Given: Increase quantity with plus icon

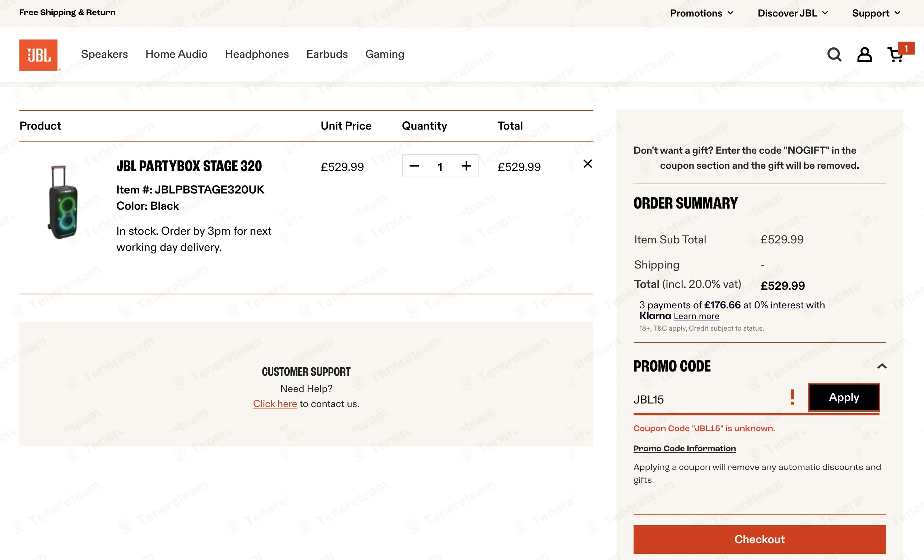Looking at the screenshot, I should pyautogui.click(x=466, y=166).
